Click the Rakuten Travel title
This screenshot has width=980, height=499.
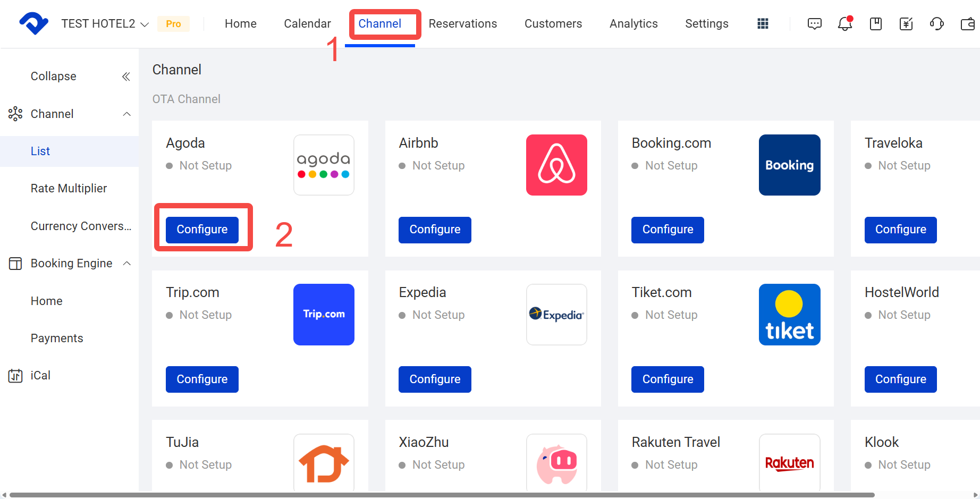click(x=675, y=442)
